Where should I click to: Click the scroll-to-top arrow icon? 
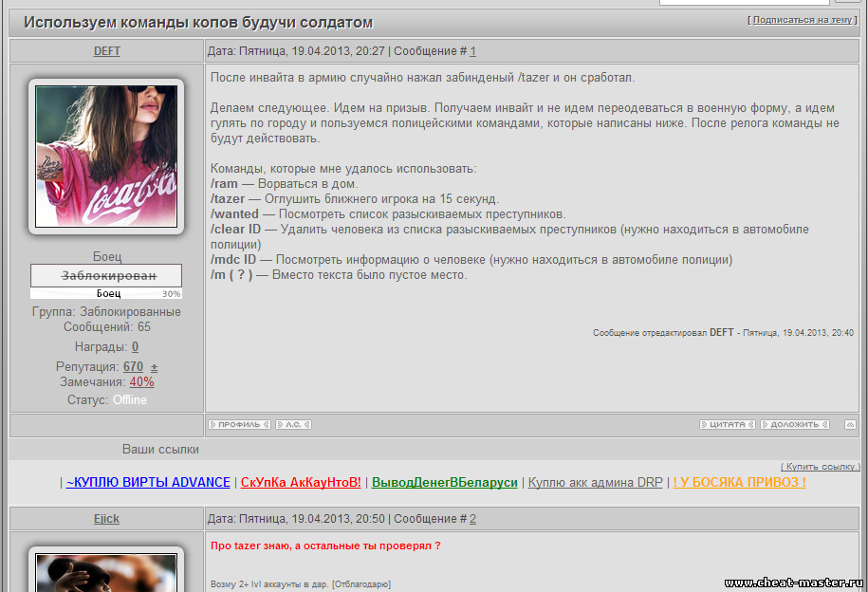[850, 424]
